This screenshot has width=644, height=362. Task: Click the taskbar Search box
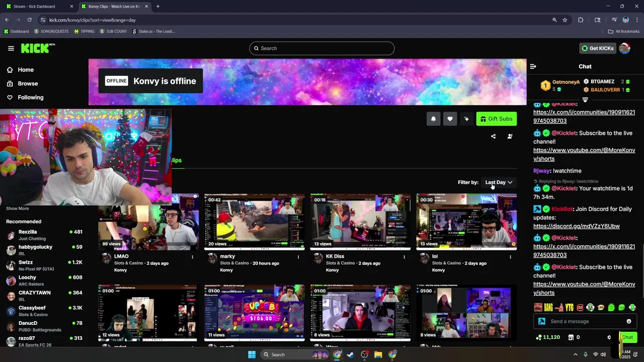click(295, 354)
